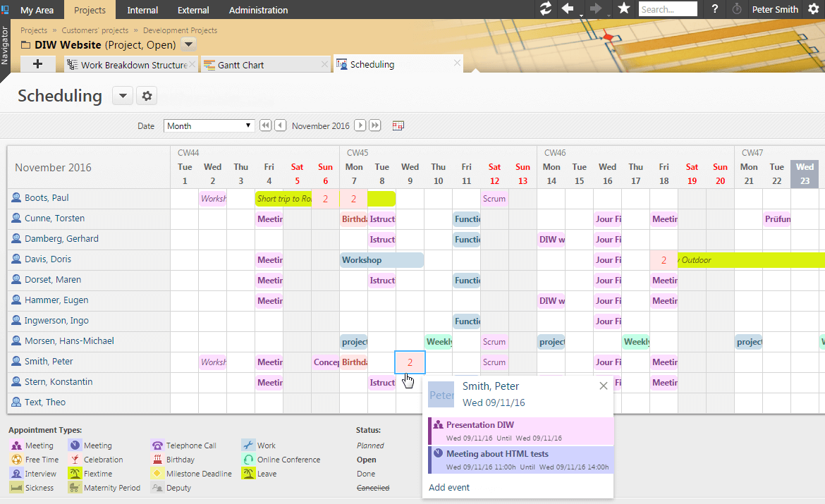Open the Internal menu
This screenshot has height=504, width=825.
[x=142, y=10]
